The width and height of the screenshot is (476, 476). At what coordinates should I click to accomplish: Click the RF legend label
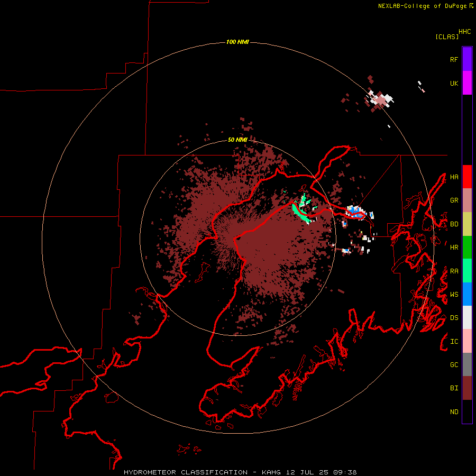[x=454, y=59]
